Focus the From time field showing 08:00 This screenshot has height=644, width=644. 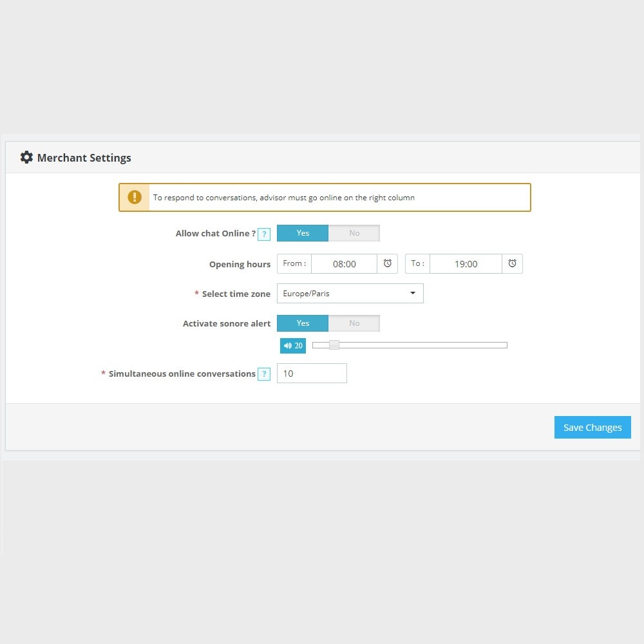pyautogui.click(x=344, y=264)
